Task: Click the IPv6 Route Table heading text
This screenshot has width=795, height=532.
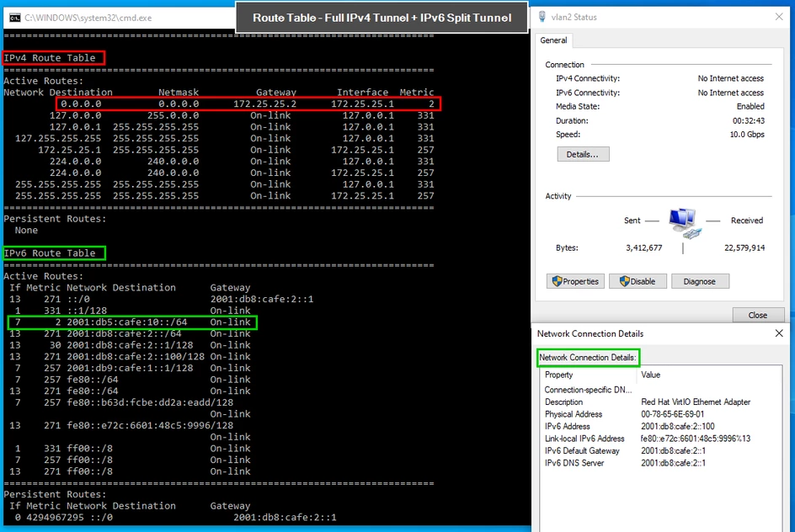Action: 50,253
